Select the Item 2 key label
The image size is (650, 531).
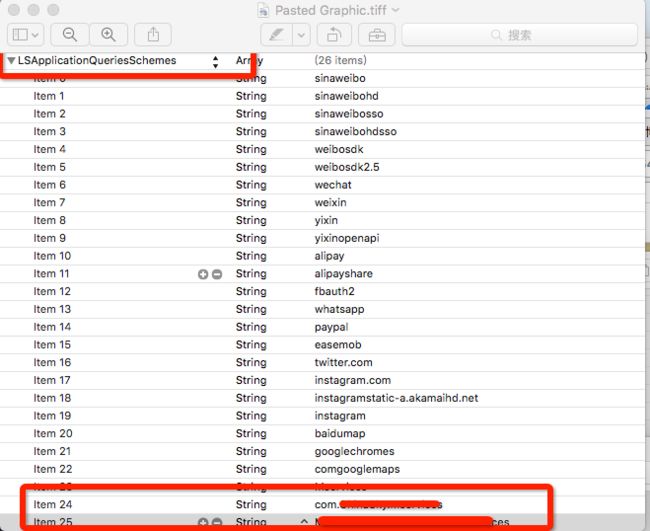click(49, 114)
